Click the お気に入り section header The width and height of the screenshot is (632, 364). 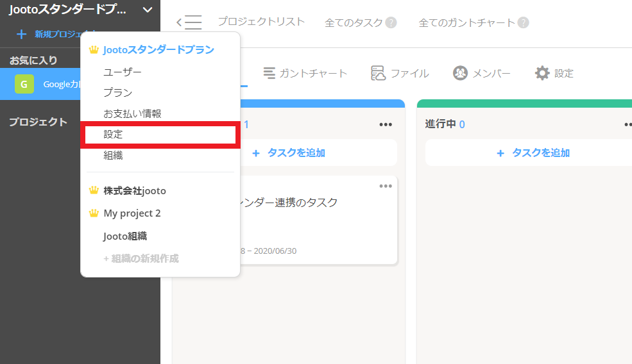coord(33,60)
